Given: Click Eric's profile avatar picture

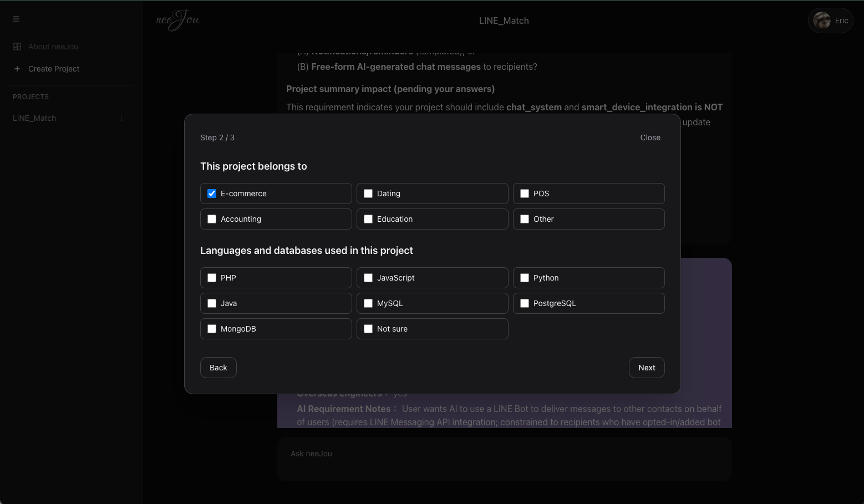Looking at the screenshot, I should click(x=822, y=21).
